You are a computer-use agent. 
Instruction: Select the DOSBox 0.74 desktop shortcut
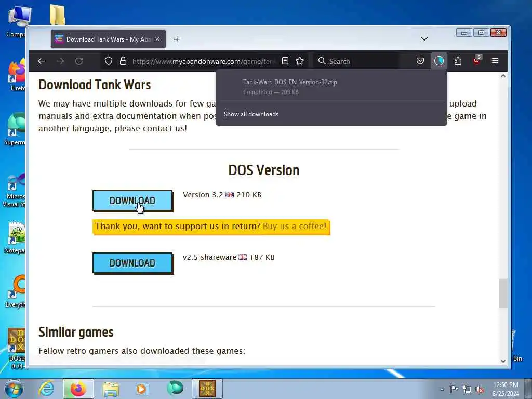pyautogui.click(x=16, y=349)
